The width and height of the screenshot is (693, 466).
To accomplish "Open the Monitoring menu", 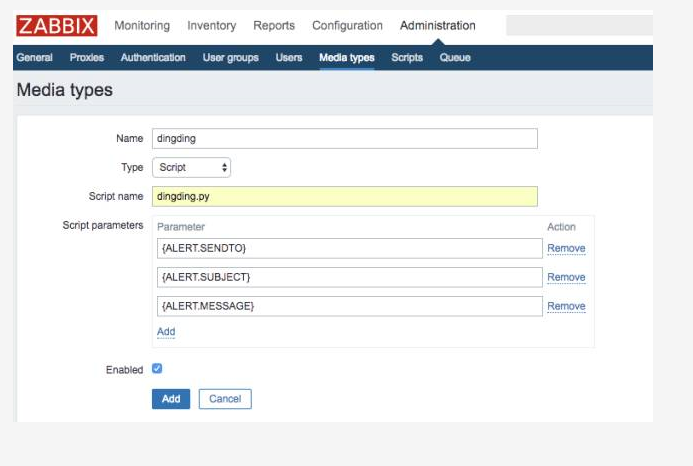I will 142,26.
